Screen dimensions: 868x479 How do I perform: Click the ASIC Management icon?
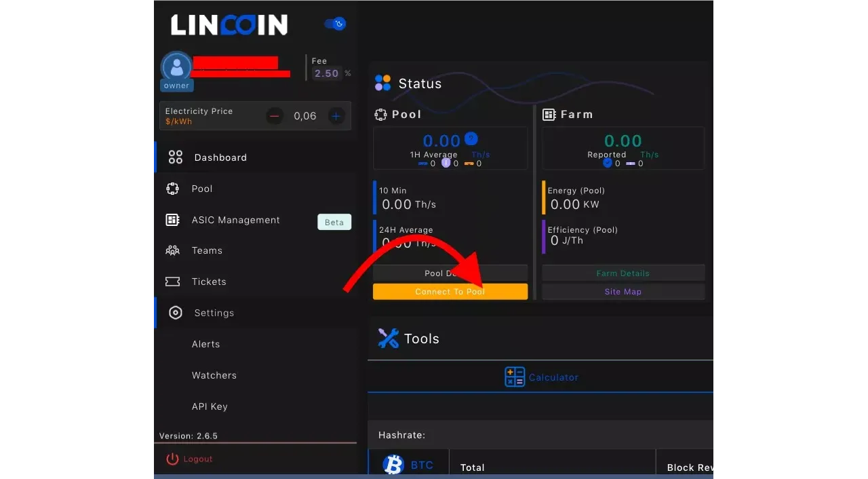pos(172,220)
